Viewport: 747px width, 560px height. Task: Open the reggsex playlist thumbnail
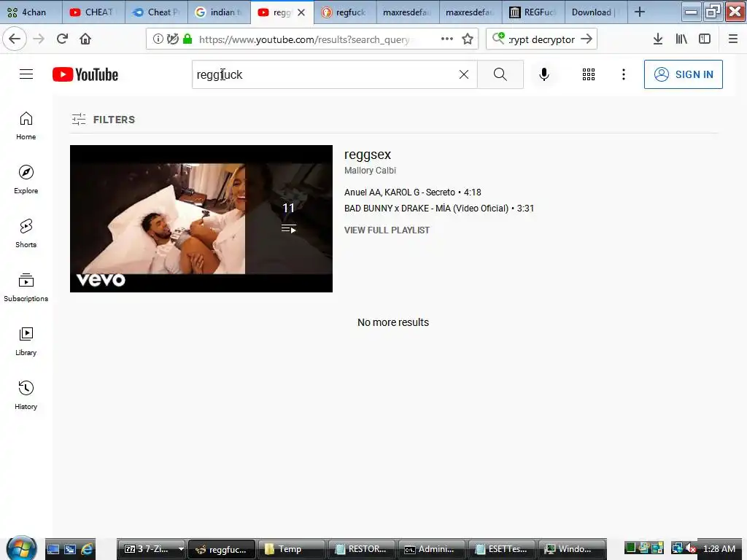[201, 219]
